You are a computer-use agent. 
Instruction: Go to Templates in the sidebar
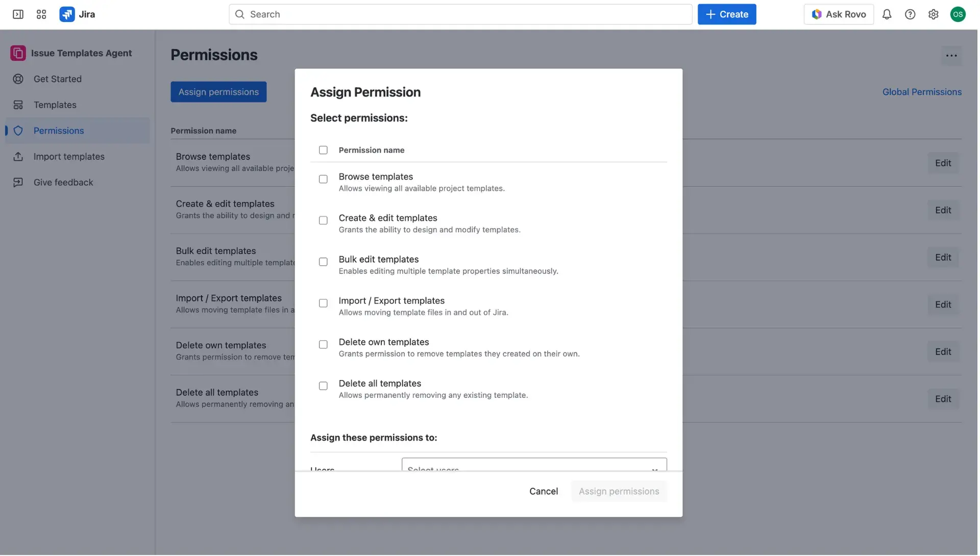click(x=55, y=105)
